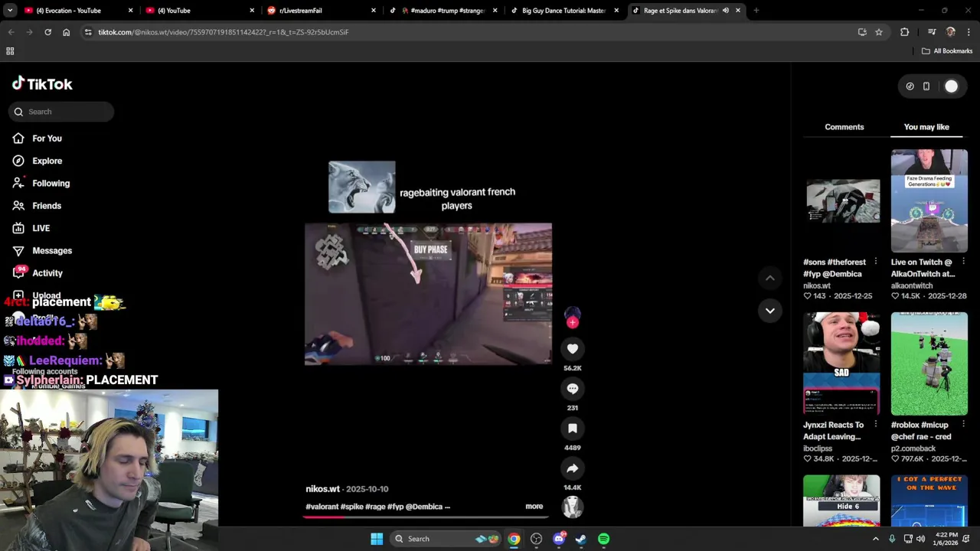Open options for Jynxzi Reacts video
Image resolution: width=980 pixels, height=551 pixels.
point(876,425)
